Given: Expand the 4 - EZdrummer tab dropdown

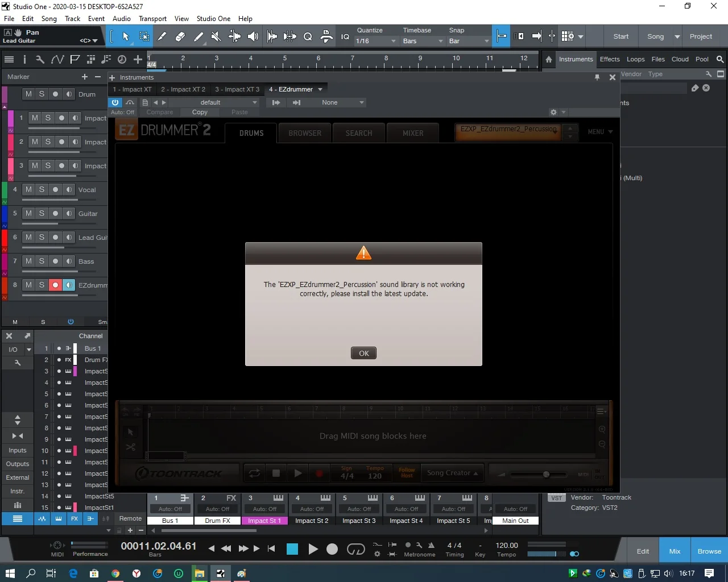Looking at the screenshot, I should [x=320, y=89].
